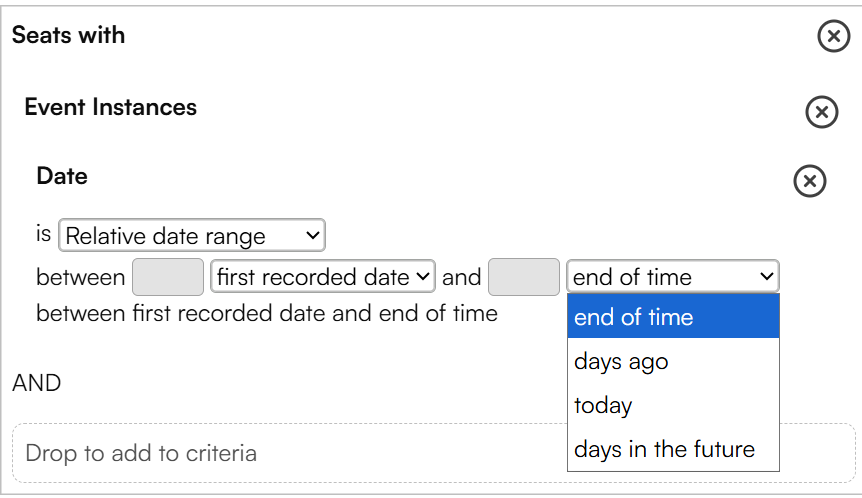The width and height of the screenshot is (862, 498).
Task: Pick today from the dropdown list
Action: click(673, 405)
